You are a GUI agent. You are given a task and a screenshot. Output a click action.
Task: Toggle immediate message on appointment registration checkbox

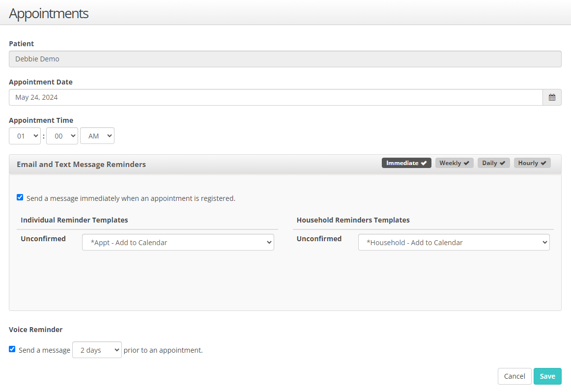coord(20,197)
